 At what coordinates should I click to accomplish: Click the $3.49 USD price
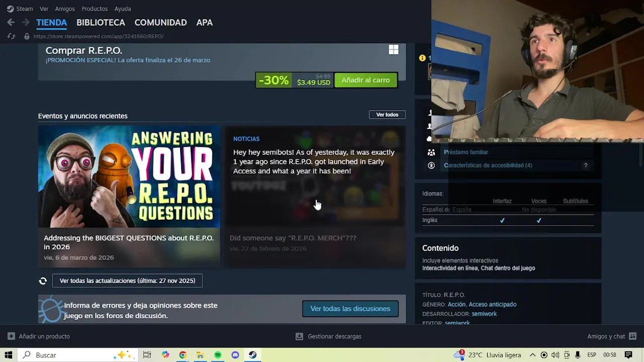(x=313, y=82)
